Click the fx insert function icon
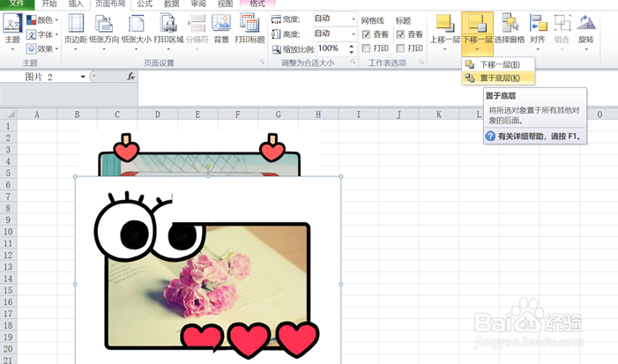The width and height of the screenshot is (618, 364). coord(130,77)
